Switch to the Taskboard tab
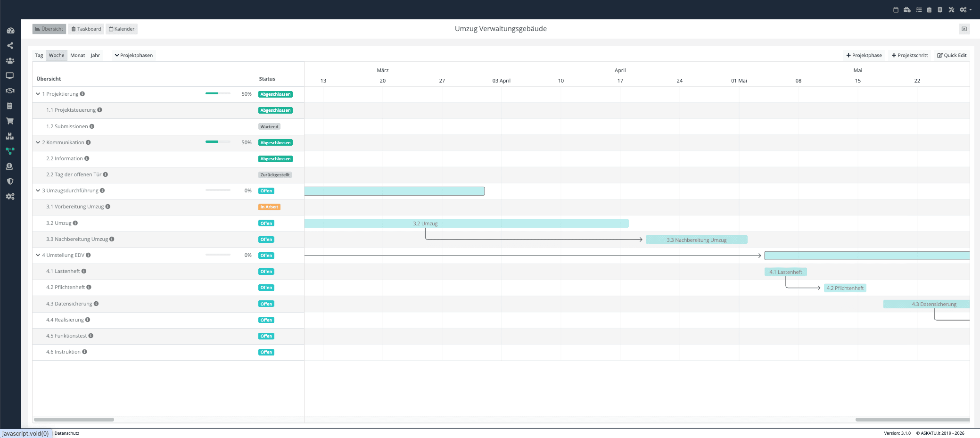The height and width of the screenshot is (438, 980). click(x=86, y=29)
